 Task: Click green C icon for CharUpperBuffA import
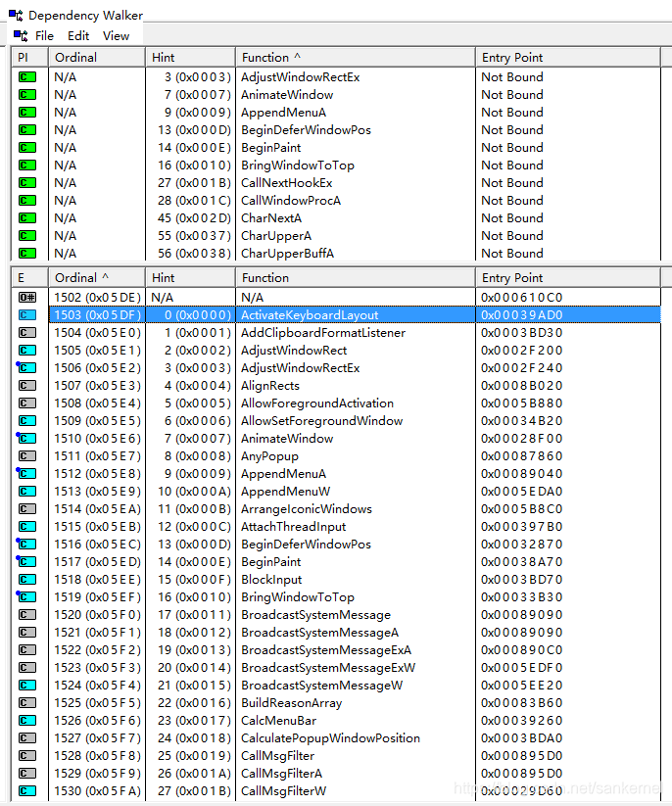pyautogui.click(x=27, y=254)
